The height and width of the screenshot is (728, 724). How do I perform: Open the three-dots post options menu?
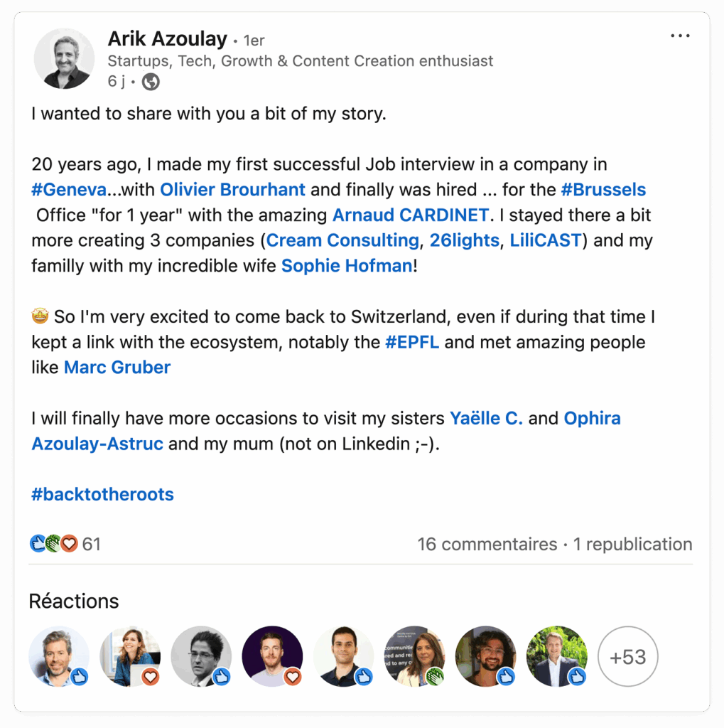pos(680,36)
